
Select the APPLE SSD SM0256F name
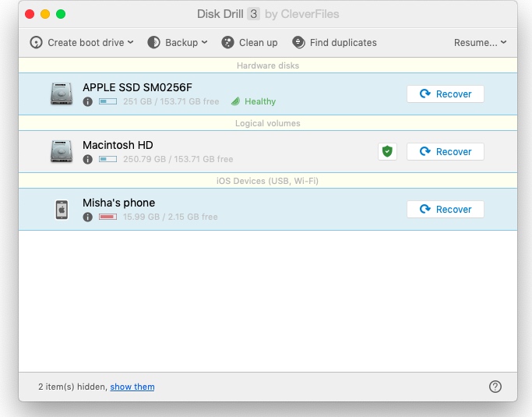(137, 87)
